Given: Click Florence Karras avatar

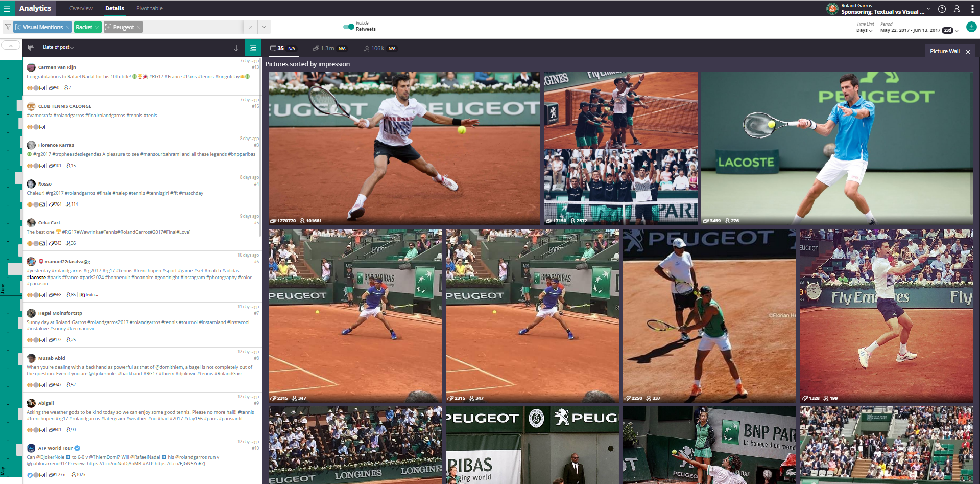Looking at the screenshot, I should point(31,145).
